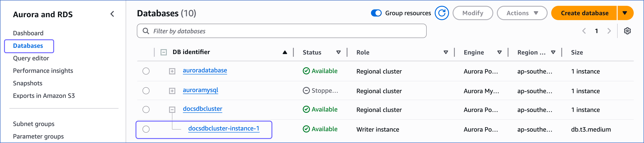Click Writer instance role cell
The height and width of the screenshot is (143, 644).
point(378,129)
